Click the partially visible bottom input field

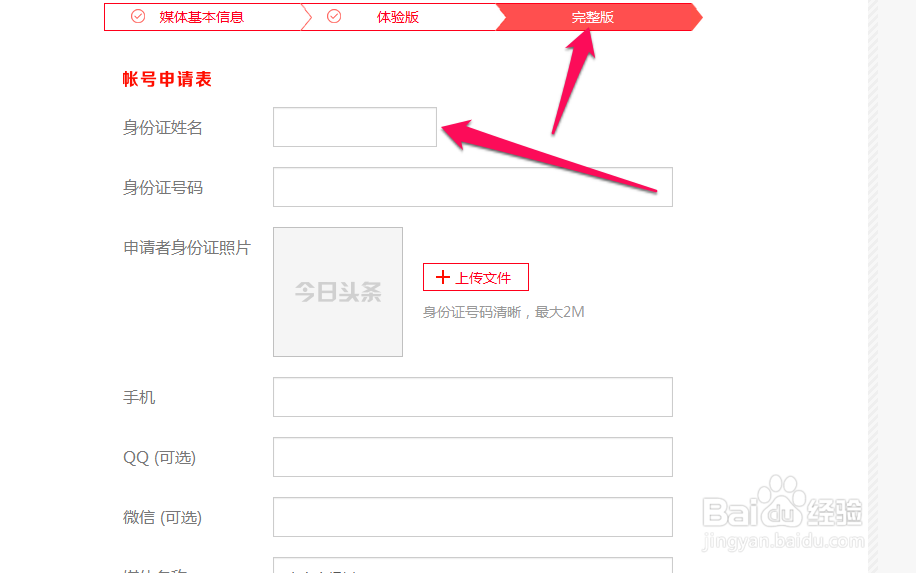[473, 565]
